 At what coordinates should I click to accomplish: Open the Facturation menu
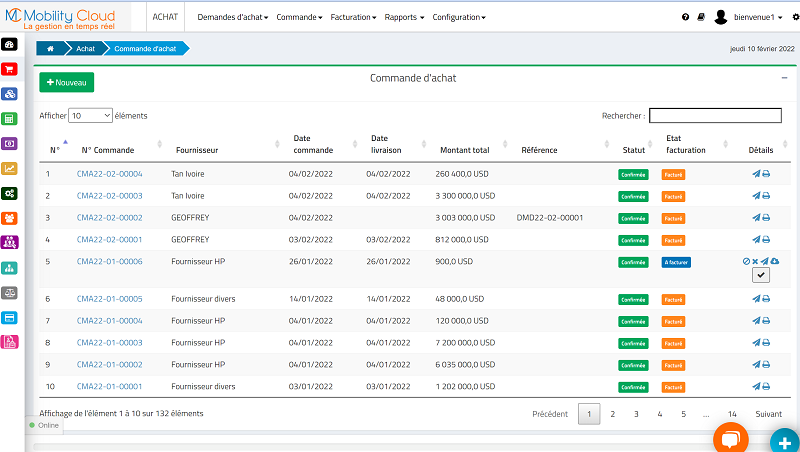point(353,17)
